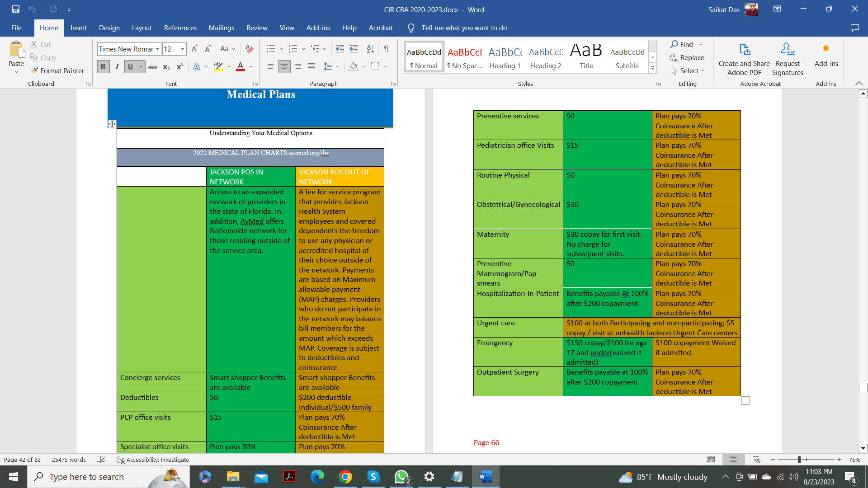Open Font dialog launcher
Image resolution: width=868 pixels, height=488 pixels.
[x=255, y=84]
